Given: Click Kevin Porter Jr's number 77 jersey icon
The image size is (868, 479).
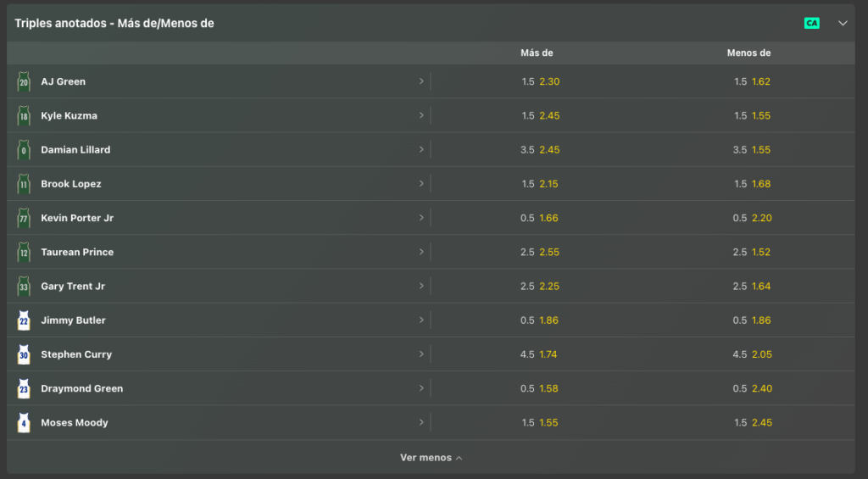Looking at the screenshot, I should [23, 218].
